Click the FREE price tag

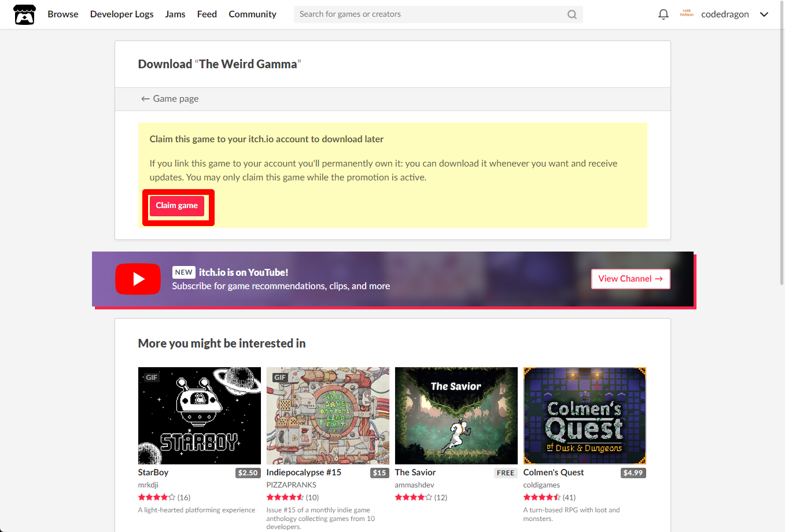click(506, 473)
